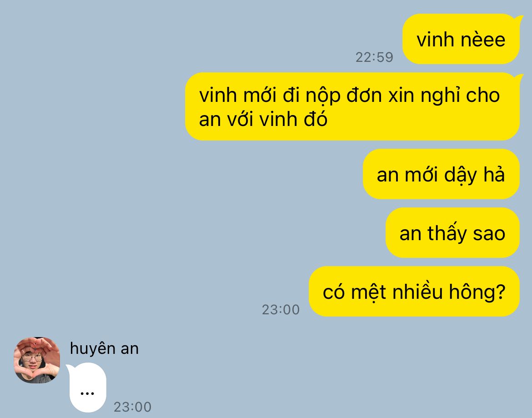Click the 22:59 timestamp
The height and width of the screenshot is (418, 532).
(x=374, y=57)
